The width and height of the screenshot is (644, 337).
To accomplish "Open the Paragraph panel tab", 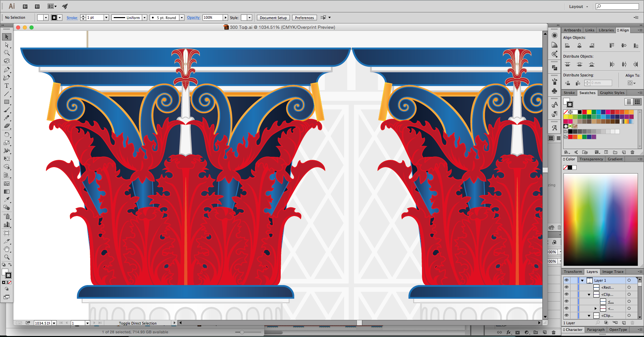I will [595, 330].
